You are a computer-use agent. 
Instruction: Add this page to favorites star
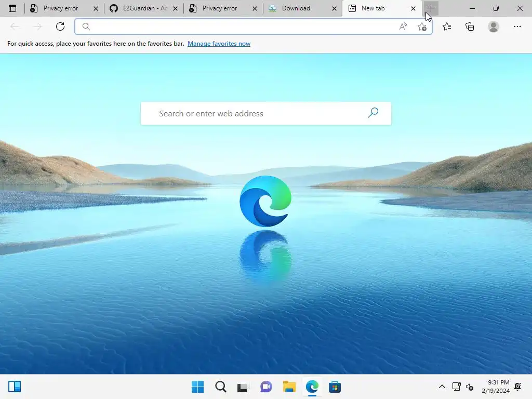pyautogui.click(x=422, y=26)
